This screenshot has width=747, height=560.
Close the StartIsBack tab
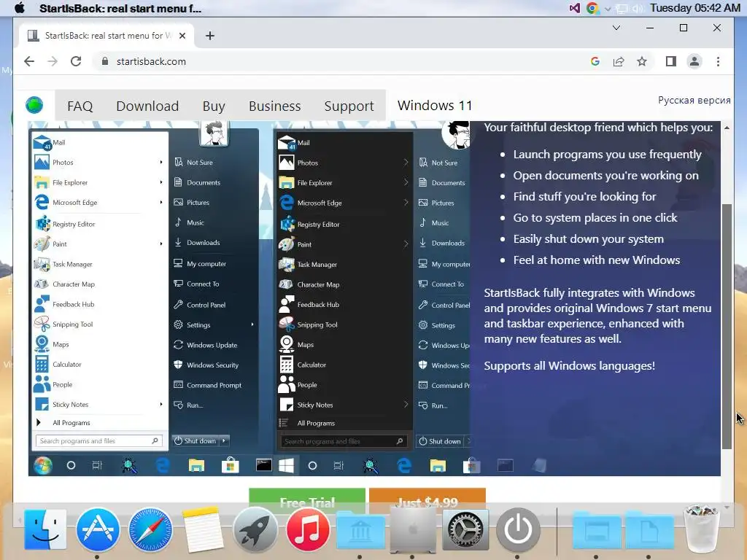pyautogui.click(x=182, y=36)
